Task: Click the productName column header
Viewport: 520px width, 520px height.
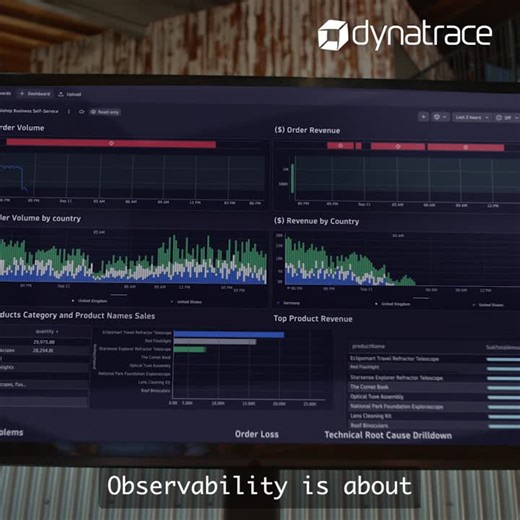Action: (369, 346)
